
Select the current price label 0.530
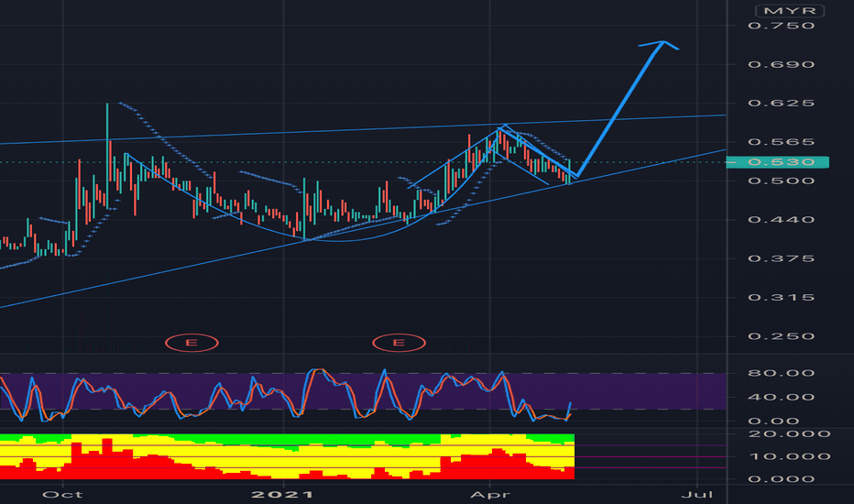778,162
